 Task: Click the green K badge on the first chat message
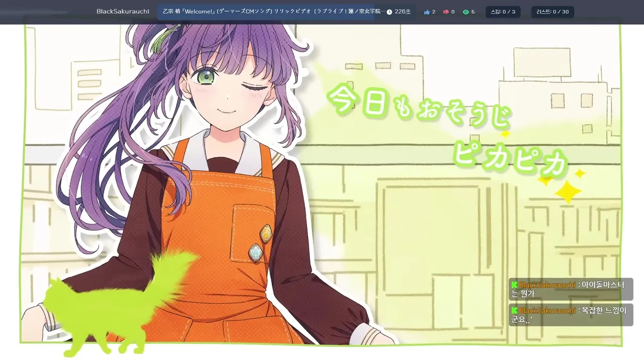coord(514,285)
